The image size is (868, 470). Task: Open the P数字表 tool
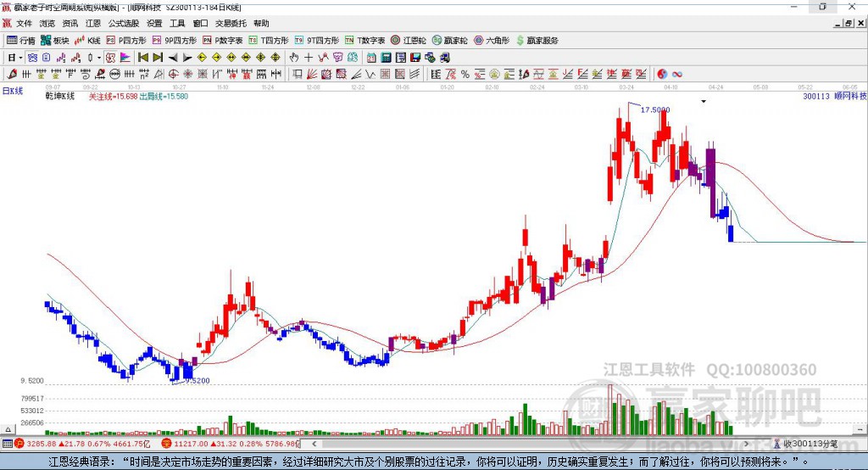(223, 41)
